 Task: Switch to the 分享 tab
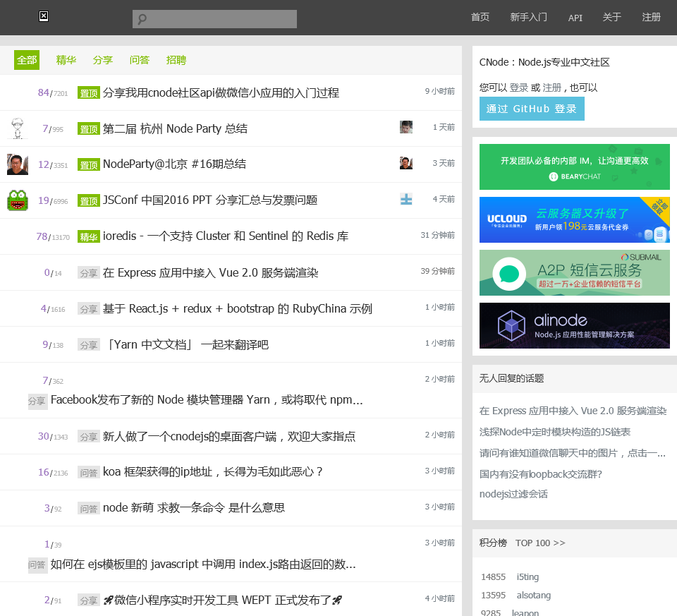(103, 60)
